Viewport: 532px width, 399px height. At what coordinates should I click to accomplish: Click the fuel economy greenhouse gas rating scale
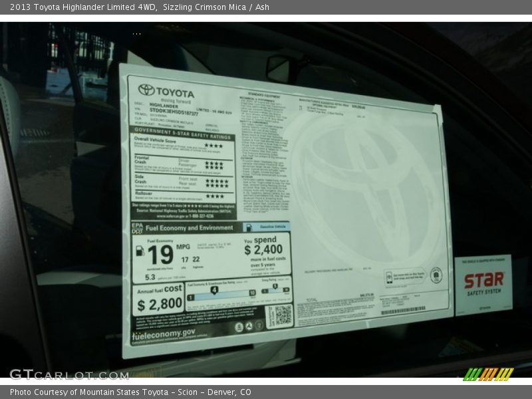222,291
